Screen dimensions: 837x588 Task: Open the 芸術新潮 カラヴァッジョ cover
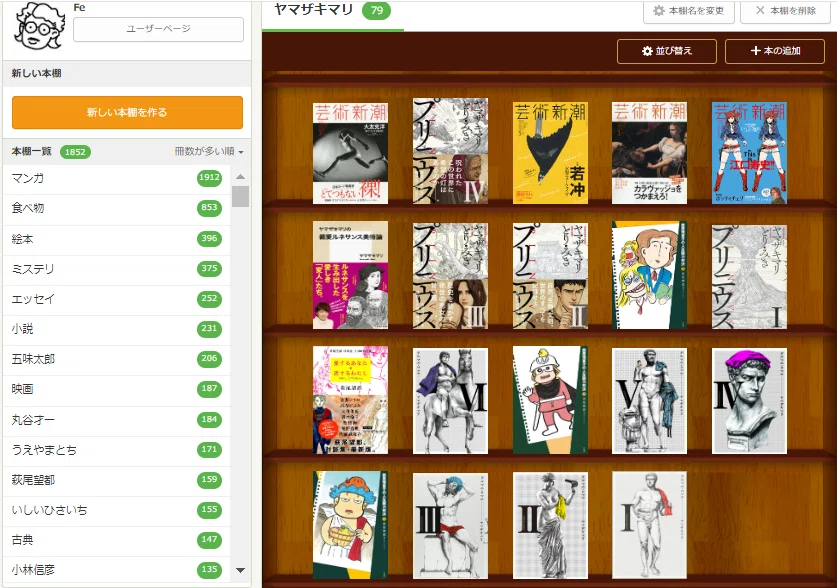point(649,153)
